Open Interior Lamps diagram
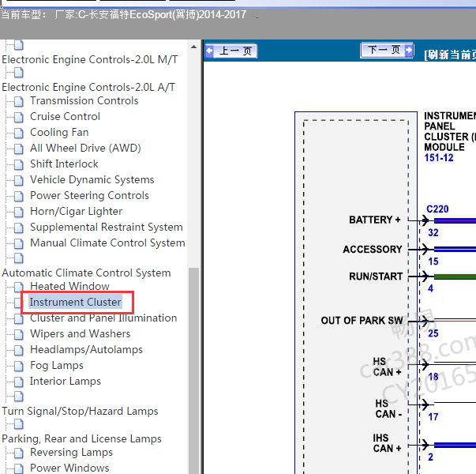476x474 pixels. pos(66,381)
